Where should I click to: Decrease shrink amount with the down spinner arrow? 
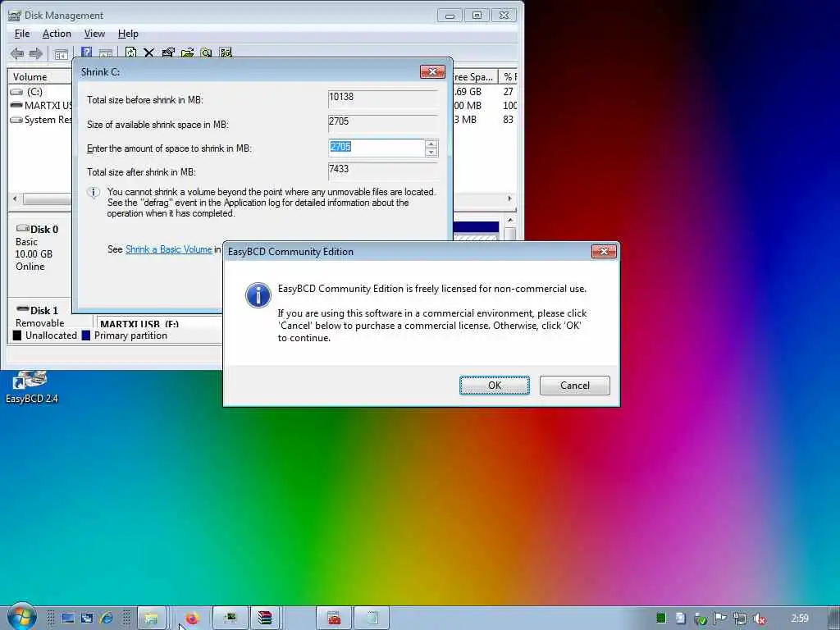(431, 153)
